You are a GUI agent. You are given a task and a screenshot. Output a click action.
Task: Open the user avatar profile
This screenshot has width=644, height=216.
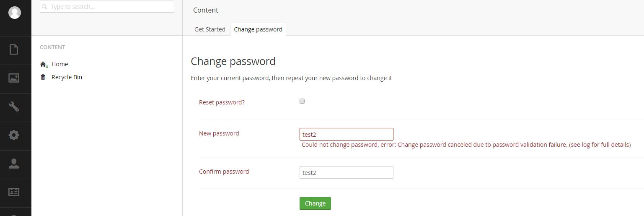15,13
